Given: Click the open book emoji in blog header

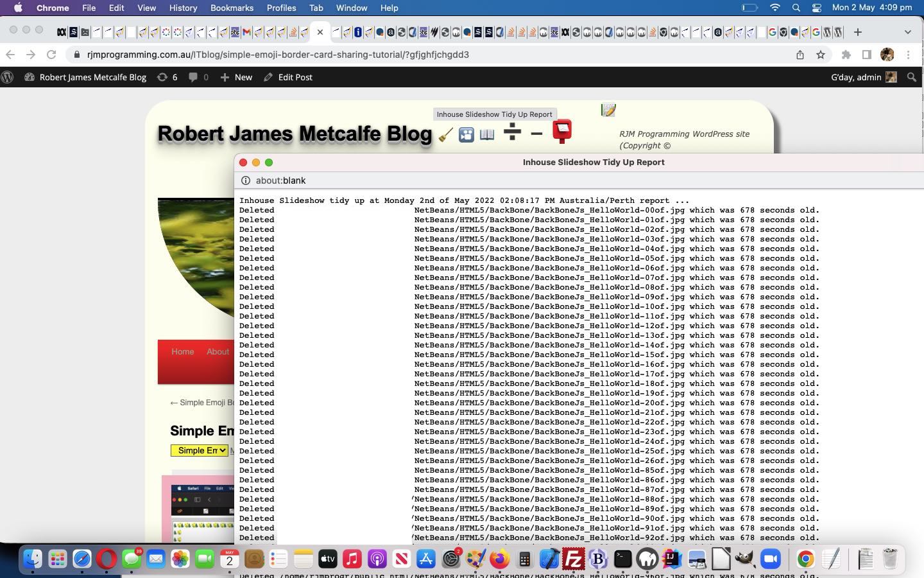Looking at the screenshot, I should point(487,134).
